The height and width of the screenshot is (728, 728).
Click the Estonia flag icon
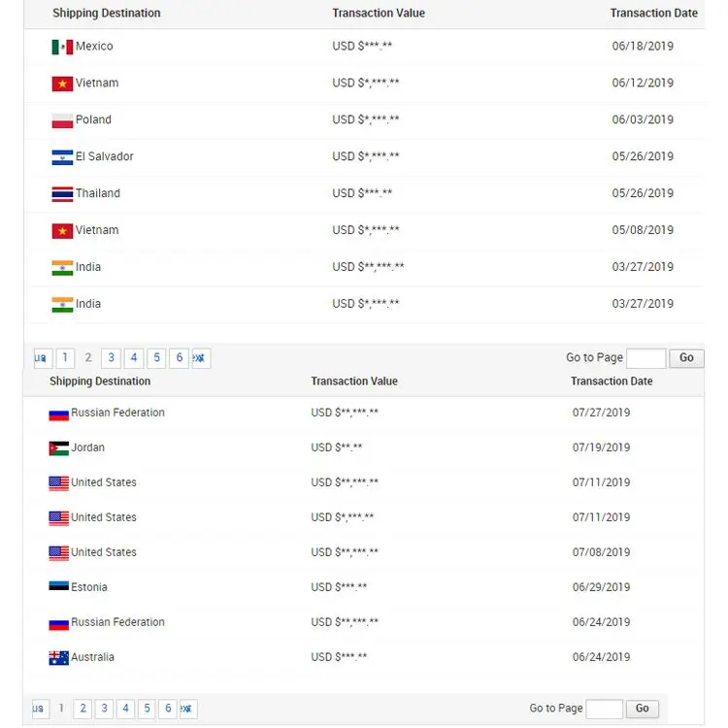pyautogui.click(x=58, y=587)
